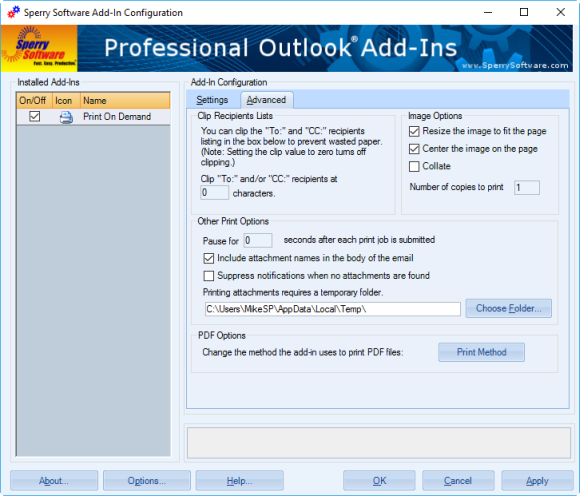Open the Options dialog

click(x=147, y=480)
